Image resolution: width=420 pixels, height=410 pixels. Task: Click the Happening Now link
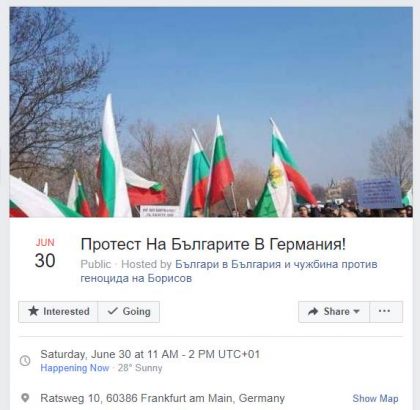click(x=75, y=368)
